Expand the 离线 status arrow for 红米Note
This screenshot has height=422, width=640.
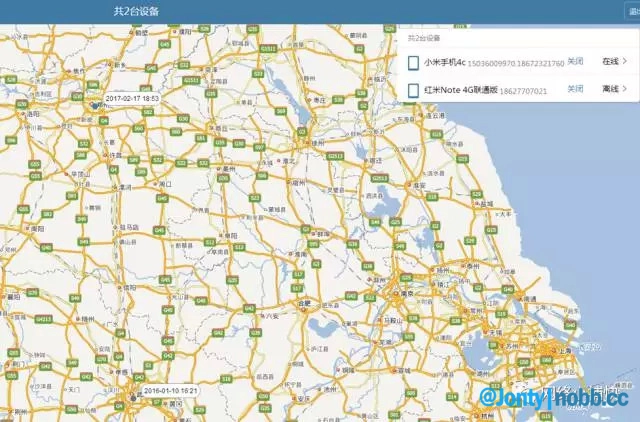(625, 90)
